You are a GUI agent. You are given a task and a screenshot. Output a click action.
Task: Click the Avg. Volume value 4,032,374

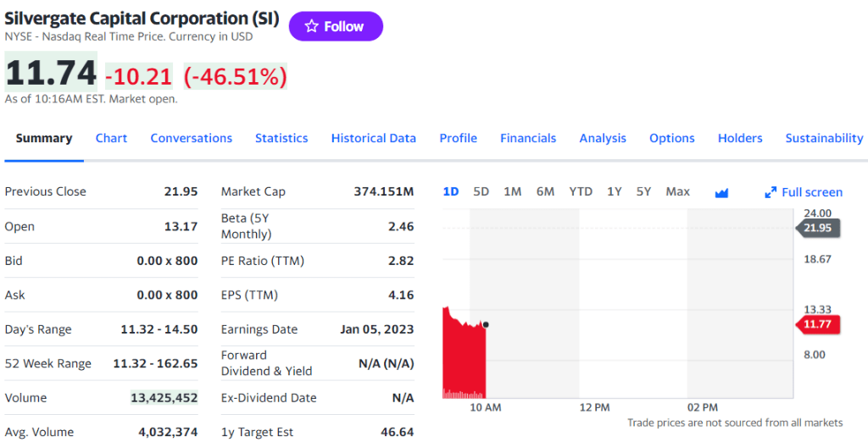[x=168, y=432]
